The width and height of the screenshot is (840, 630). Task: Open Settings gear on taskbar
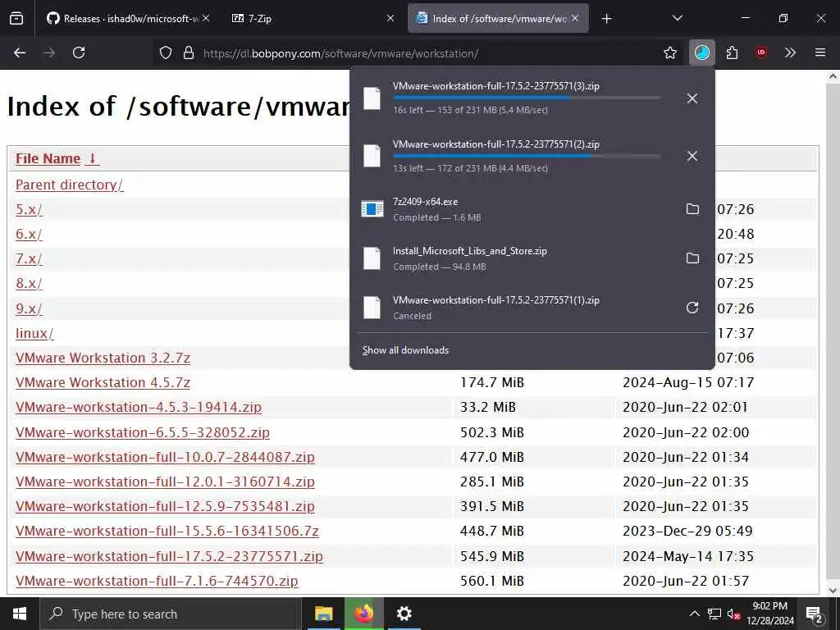404,614
